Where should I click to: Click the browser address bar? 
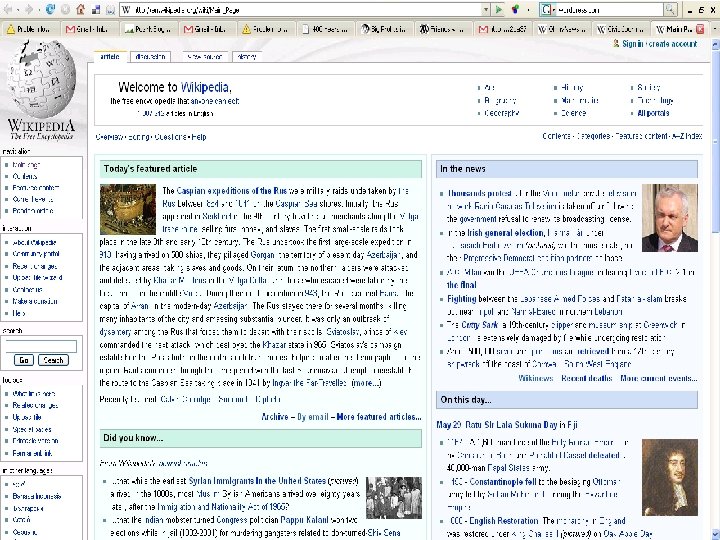pos(302,10)
